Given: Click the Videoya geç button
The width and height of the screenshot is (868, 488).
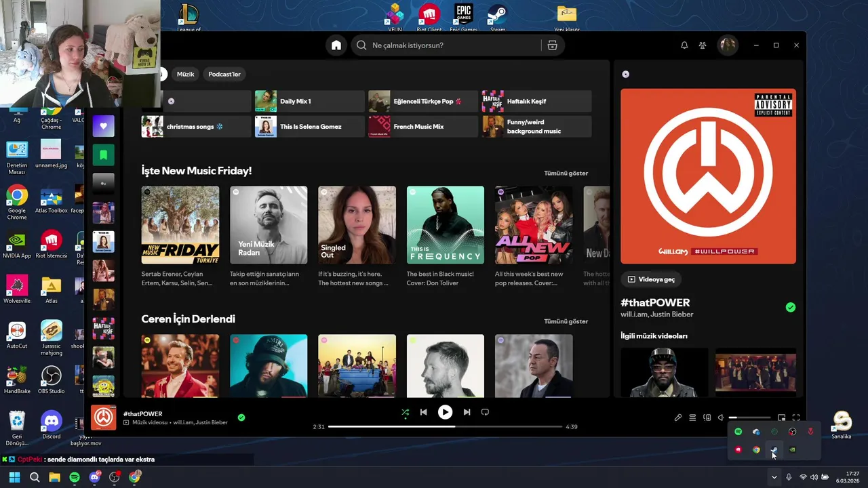Looking at the screenshot, I should point(652,279).
